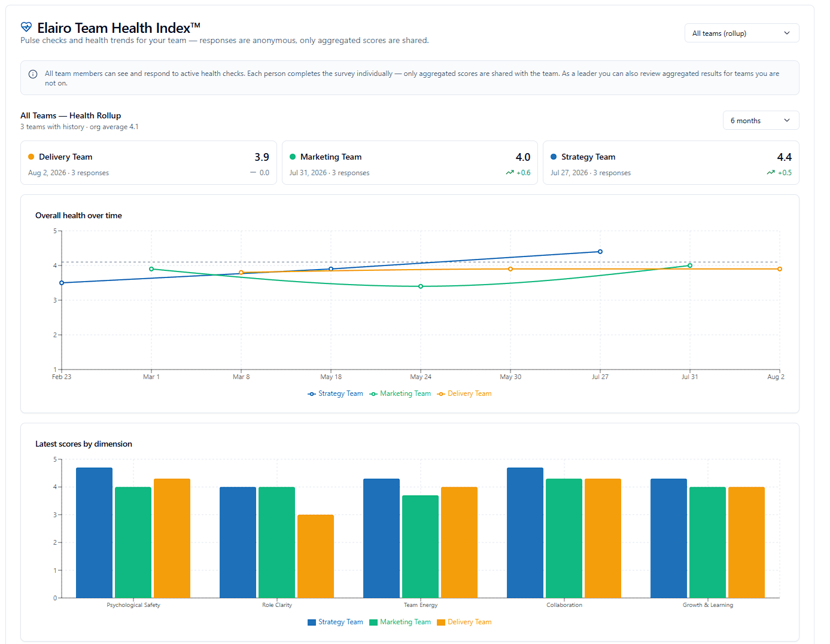Click the blue swatch in bar chart legend
Image resolution: width=830 pixels, height=644 pixels.
[x=312, y=622]
